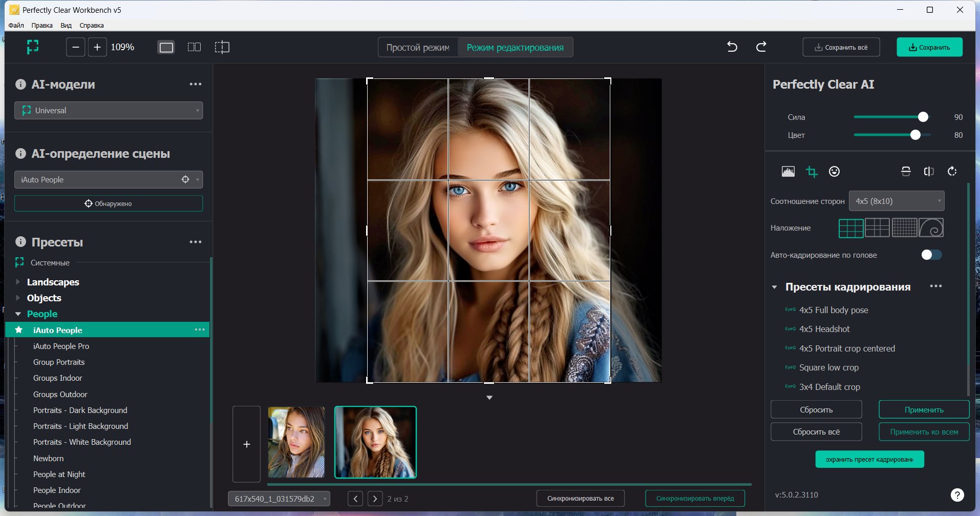The image size is (980, 516).
Task: Switch to Простой режим tab
Action: 418,48
